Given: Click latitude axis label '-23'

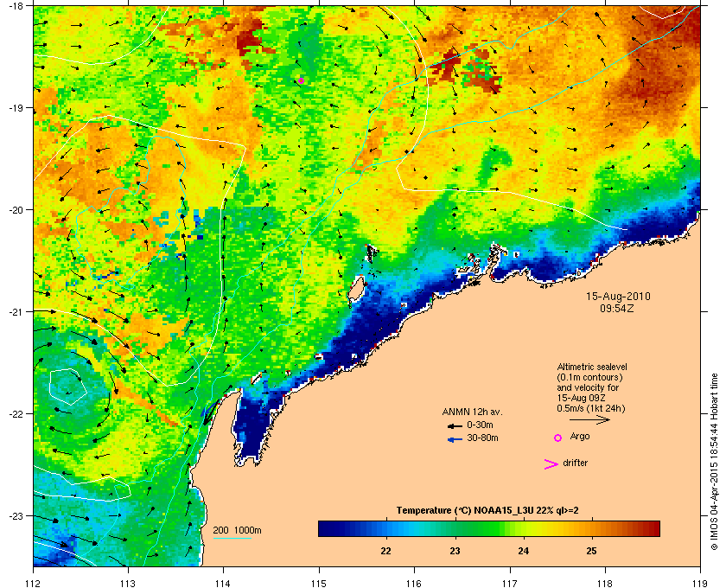Looking at the screenshot, I should (15, 515).
